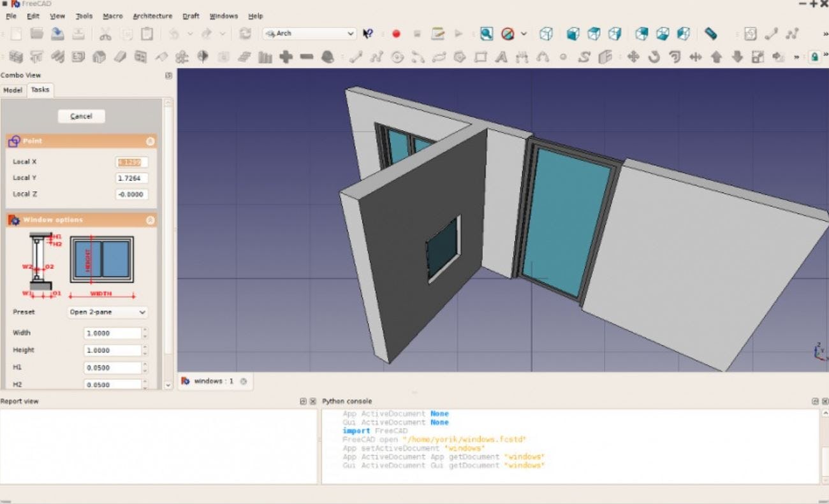Use the Arch Add (plus) tool

coord(286,56)
